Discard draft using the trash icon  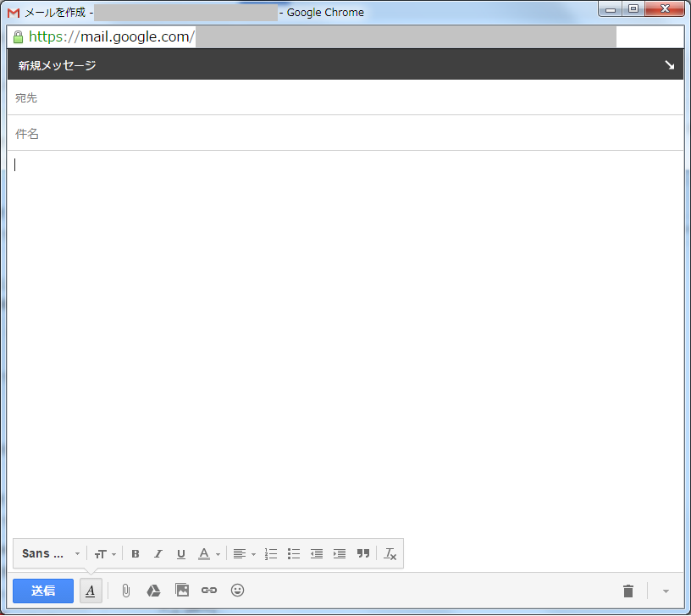627,591
